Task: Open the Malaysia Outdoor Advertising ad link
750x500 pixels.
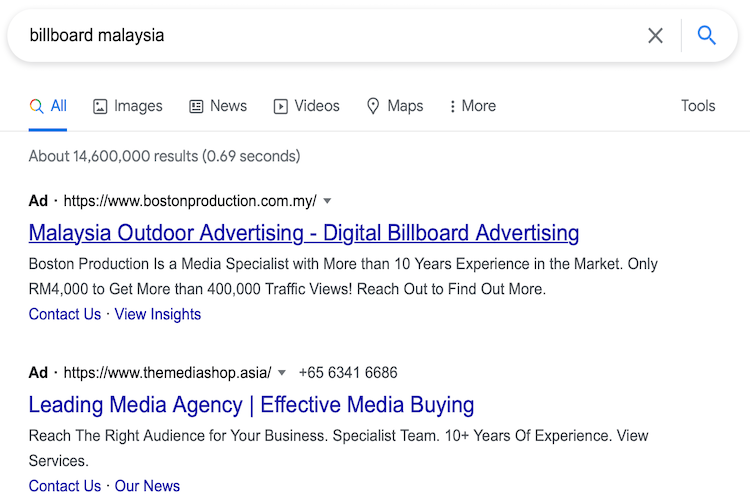Action: click(x=304, y=233)
